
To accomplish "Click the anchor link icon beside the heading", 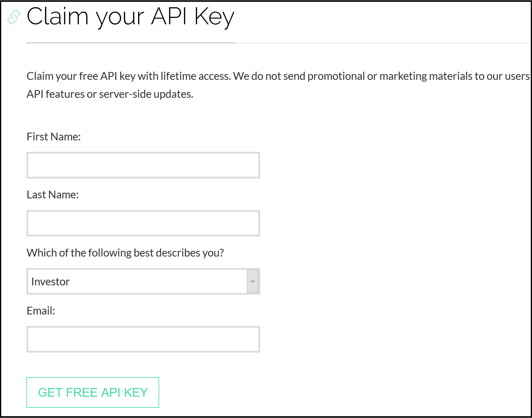I will 14,17.
